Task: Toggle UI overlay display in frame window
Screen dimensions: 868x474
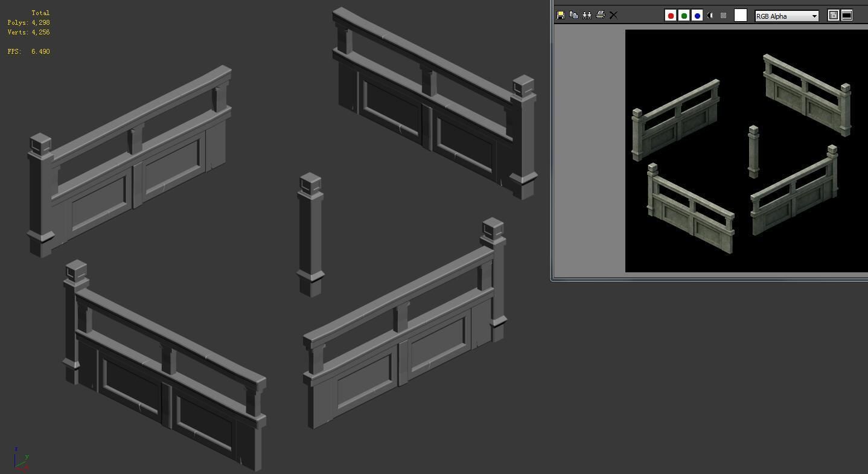Action: [834, 16]
